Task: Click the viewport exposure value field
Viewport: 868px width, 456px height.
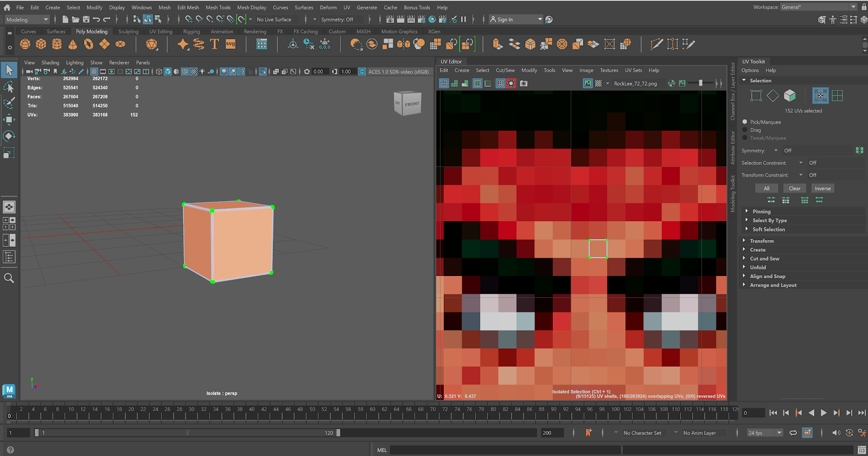Action: (320, 72)
